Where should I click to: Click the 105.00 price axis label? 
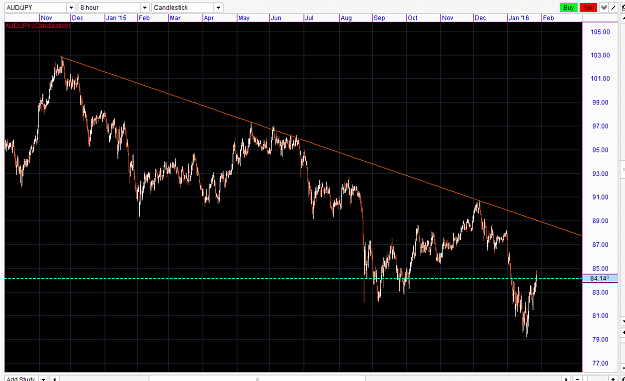[600, 31]
